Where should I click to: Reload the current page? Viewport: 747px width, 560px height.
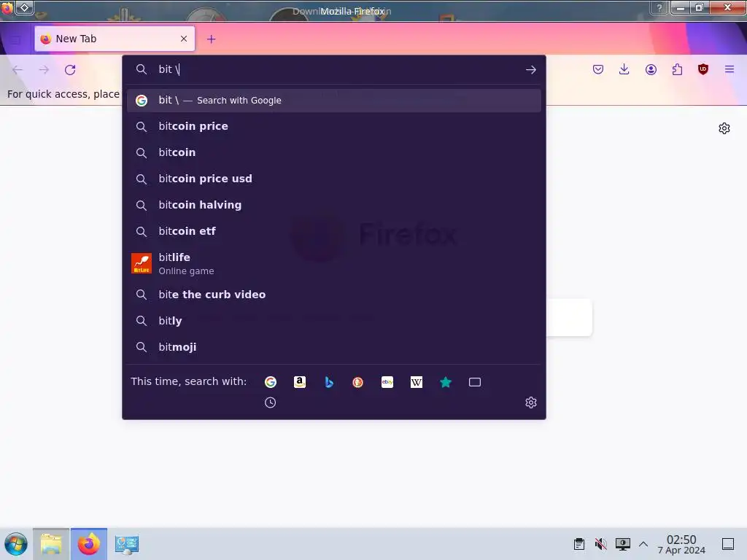point(70,70)
